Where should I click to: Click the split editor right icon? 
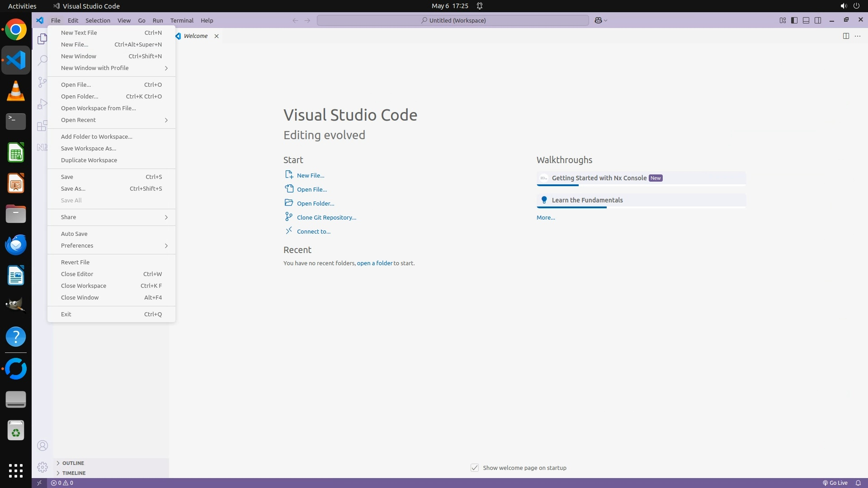tap(846, 36)
